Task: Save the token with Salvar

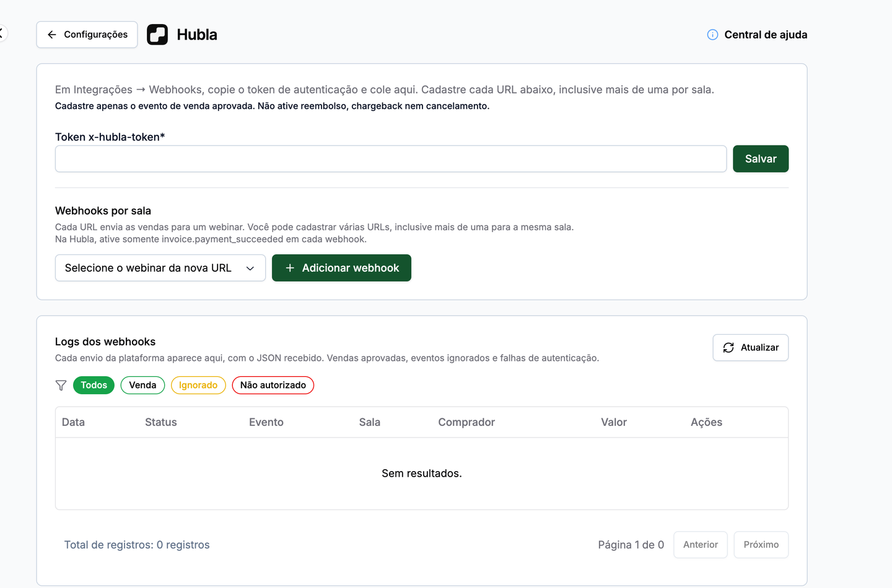Action: coord(761,159)
